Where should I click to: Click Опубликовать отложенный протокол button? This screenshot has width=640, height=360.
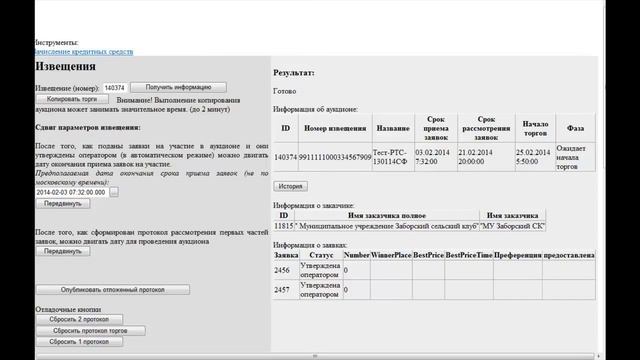click(x=113, y=290)
